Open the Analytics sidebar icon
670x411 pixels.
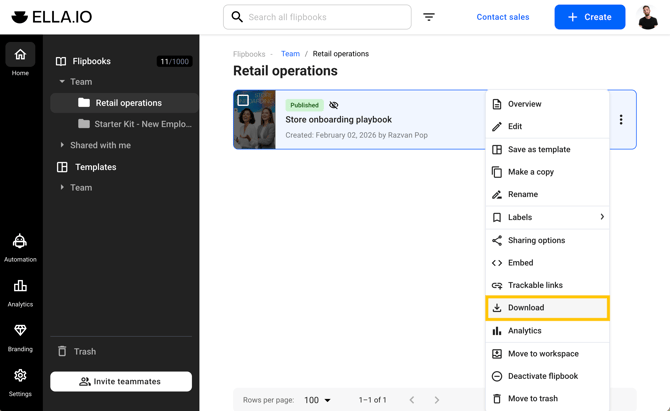20,292
